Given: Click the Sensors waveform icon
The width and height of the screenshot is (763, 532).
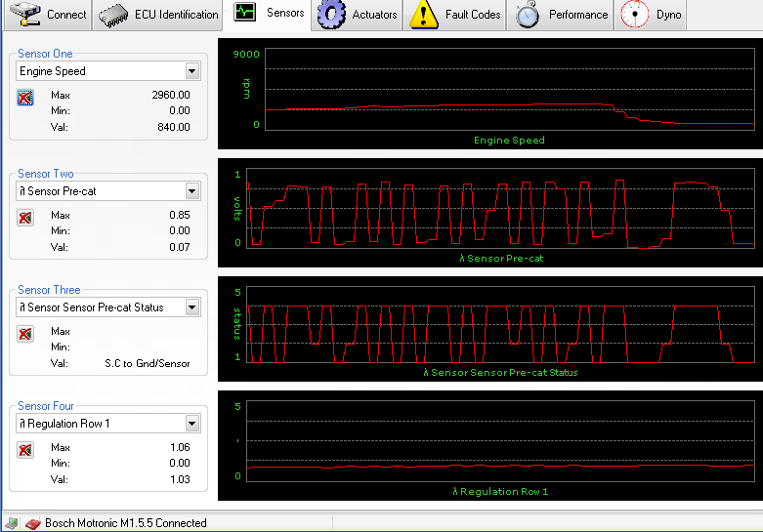Looking at the screenshot, I should coord(245,13).
